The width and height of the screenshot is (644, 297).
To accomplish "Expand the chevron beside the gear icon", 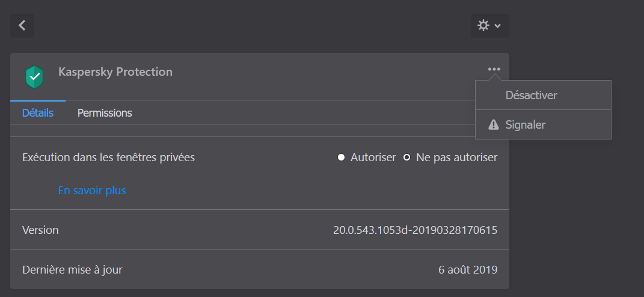I will (x=497, y=26).
